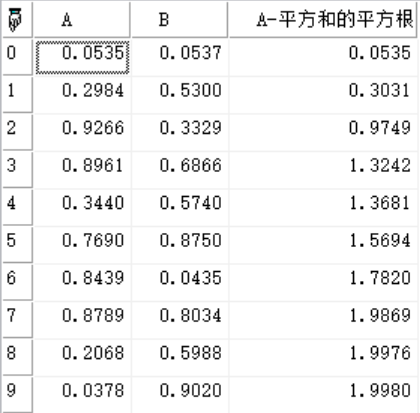Click cell A value 0.2068
The width and height of the screenshot is (420, 413).
point(82,357)
